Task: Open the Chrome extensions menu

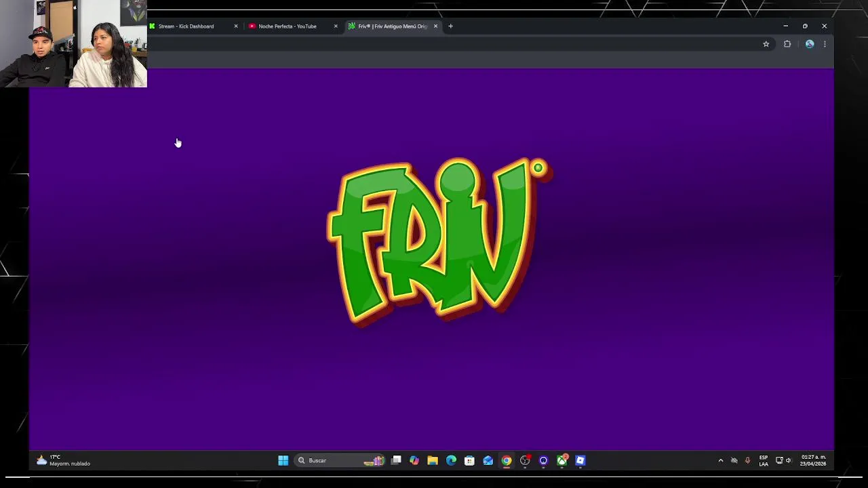Action: click(787, 44)
